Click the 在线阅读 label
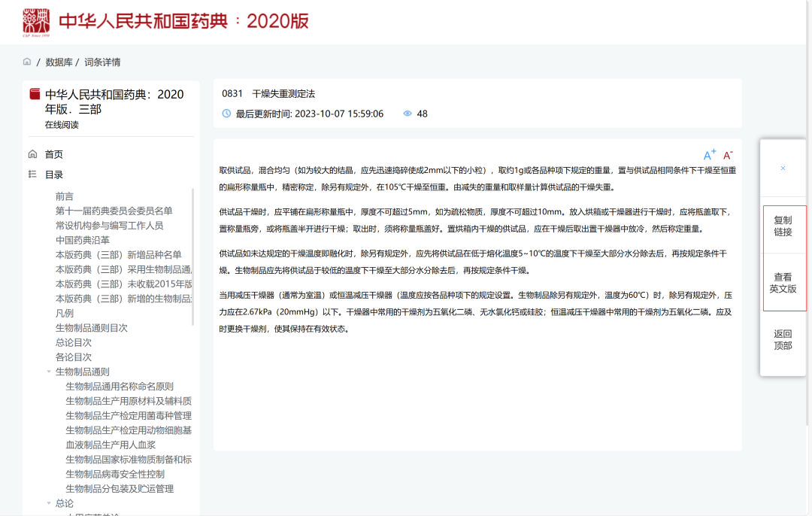This screenshot has width=812, height=516. (x=62, y=125)
